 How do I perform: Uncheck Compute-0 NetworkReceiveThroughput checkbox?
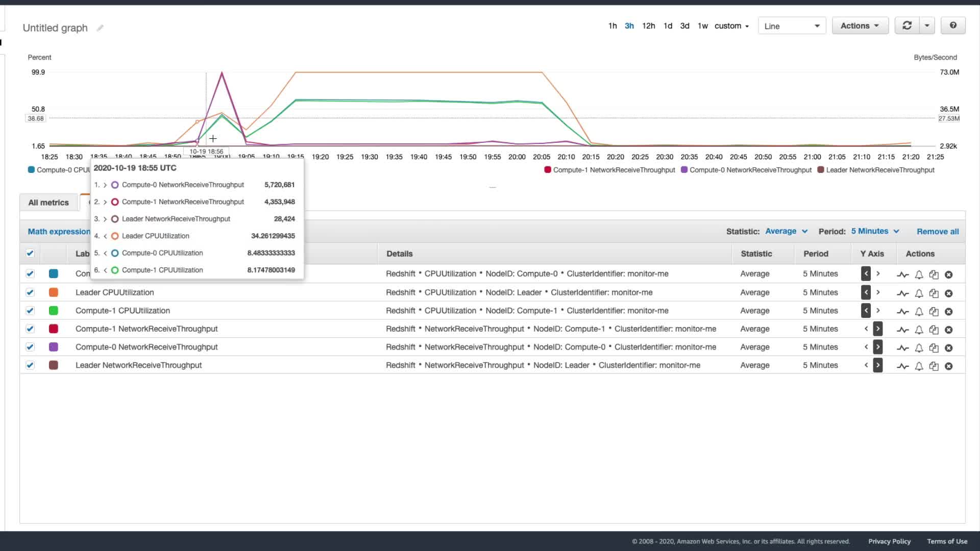30,347
